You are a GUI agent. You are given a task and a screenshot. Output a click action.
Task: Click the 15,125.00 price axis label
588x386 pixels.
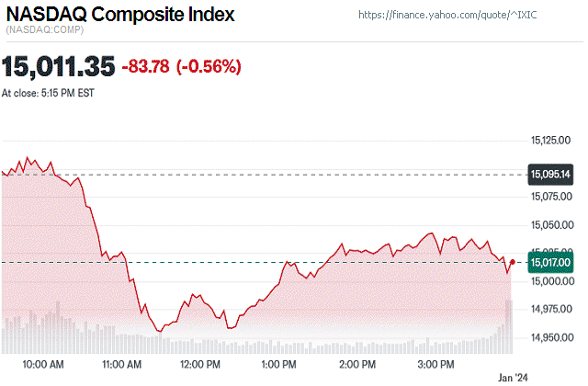click(x=552, y=141)
